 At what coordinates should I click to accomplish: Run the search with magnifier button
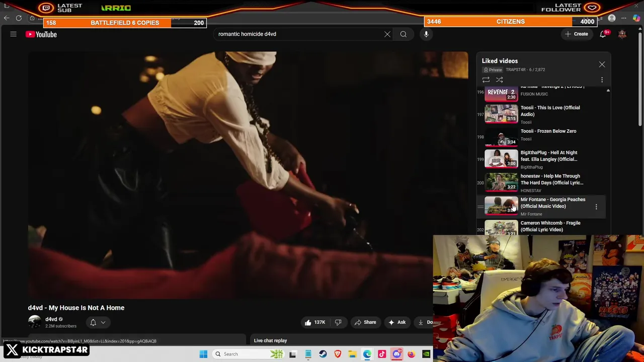[404, 34]
